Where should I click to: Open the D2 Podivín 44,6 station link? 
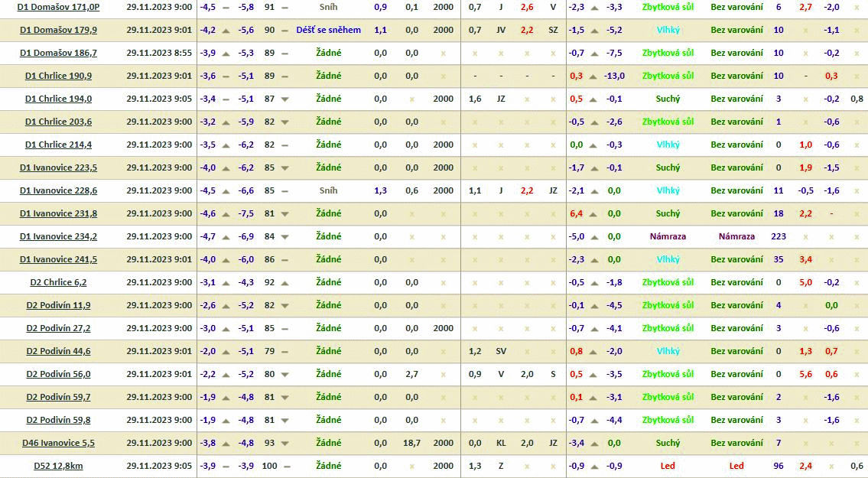tap(58, 351)
